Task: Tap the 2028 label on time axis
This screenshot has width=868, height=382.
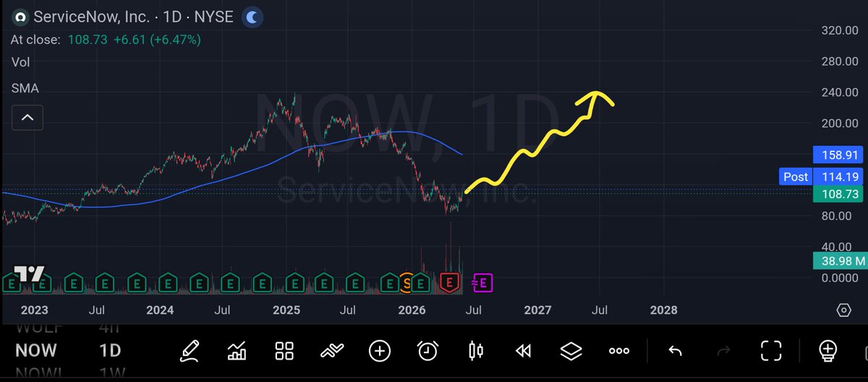Action: pyautogui.click(x=664, y=310)
